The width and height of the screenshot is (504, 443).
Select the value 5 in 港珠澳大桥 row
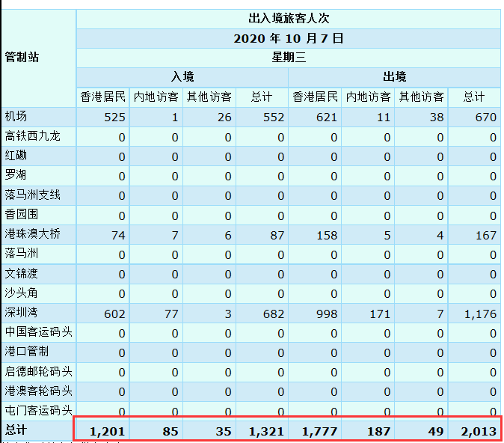click(x=387, y=236)
